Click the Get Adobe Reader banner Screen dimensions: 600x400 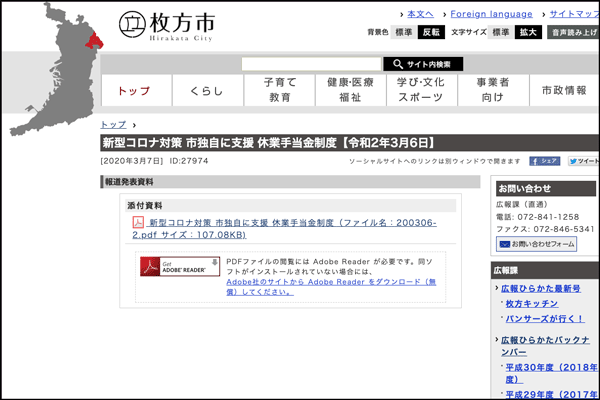coord(180,266)
